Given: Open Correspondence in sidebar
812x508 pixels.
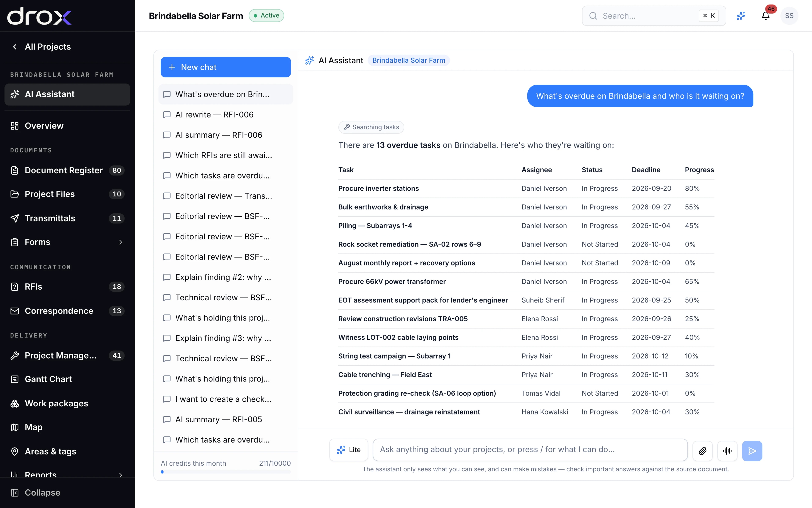Looking at the screenshot, I should pyautogui.click(x=67, y=311).
